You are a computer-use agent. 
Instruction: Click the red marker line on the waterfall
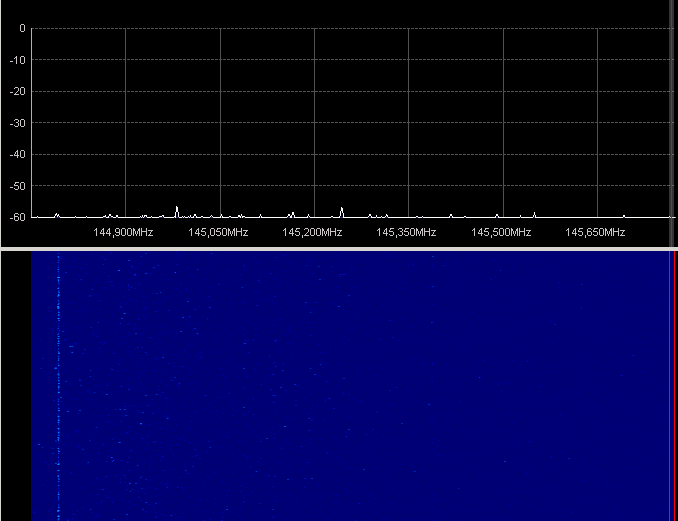[x=675, y=385]
